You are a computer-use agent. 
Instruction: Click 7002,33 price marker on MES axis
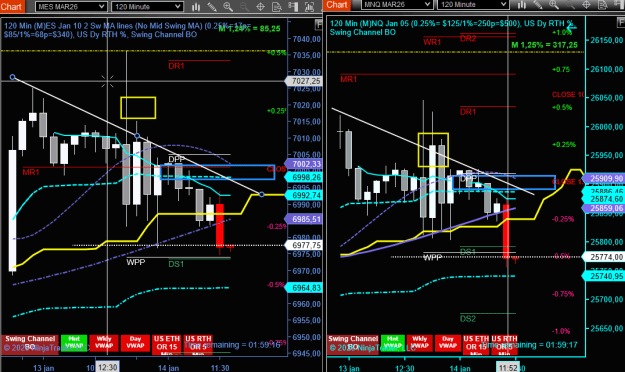click(x=303, y=164)
